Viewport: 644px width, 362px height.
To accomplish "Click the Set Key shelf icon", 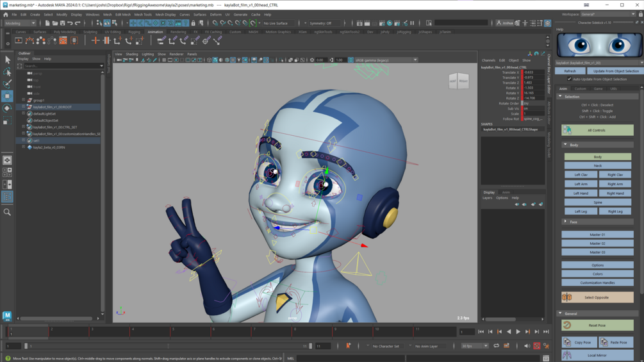I will [x=95, y=40].
